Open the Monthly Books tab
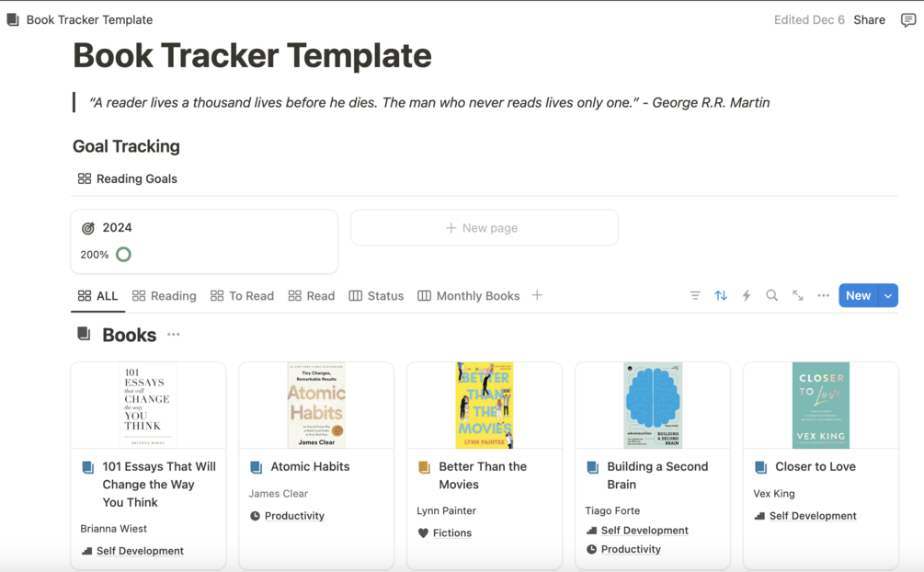Image resolution: width=924 pixels, height=572 pixels. [469, 295]
